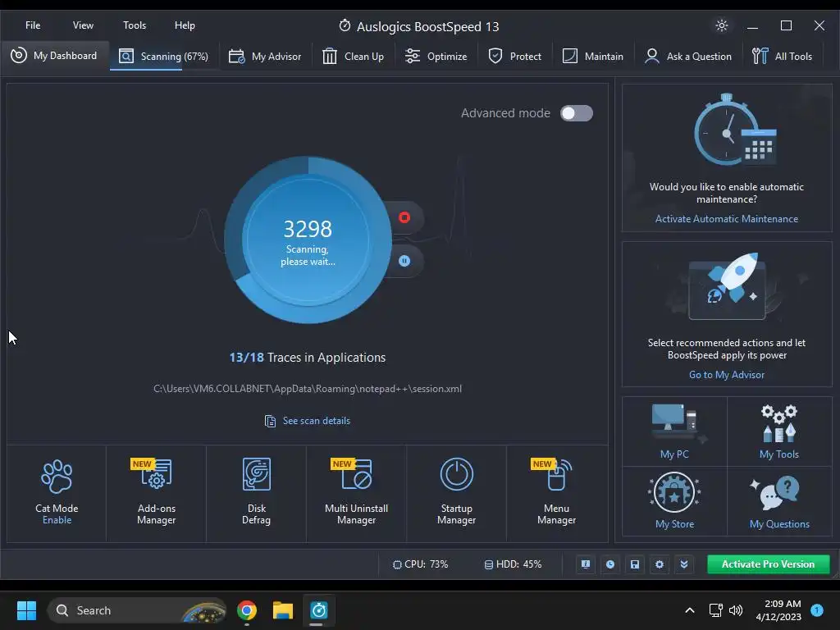840x630 pixels.
Task: Click the scanned file path text
Action: click(x=308, y=389)
